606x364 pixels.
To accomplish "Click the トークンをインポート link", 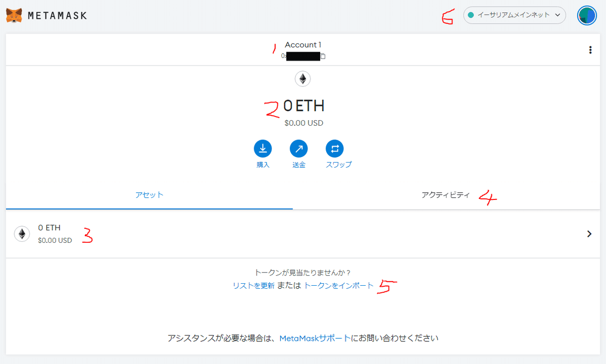I will 339,285.
